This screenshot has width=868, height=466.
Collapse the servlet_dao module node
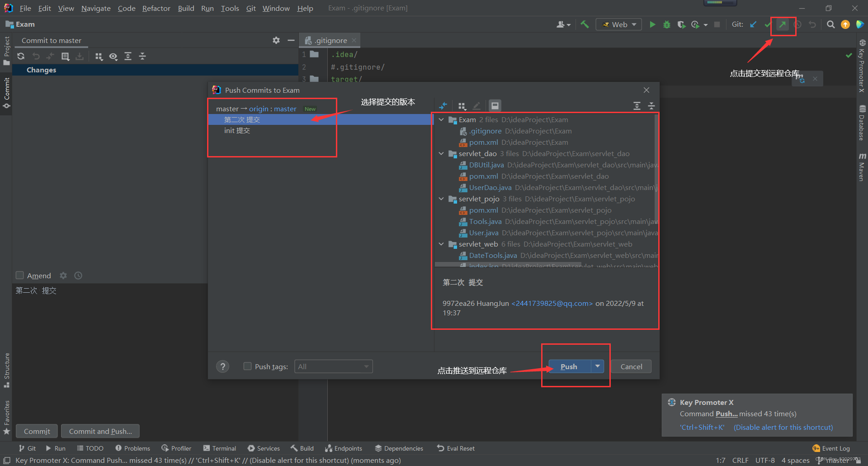click(x=441, y=153)
